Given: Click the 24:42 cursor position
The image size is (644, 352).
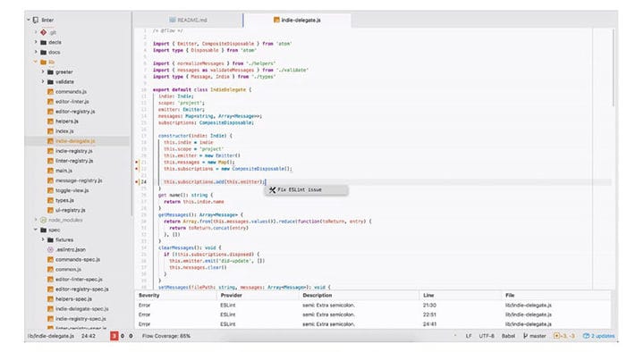Looking at the screenshot, I should 89,336.
